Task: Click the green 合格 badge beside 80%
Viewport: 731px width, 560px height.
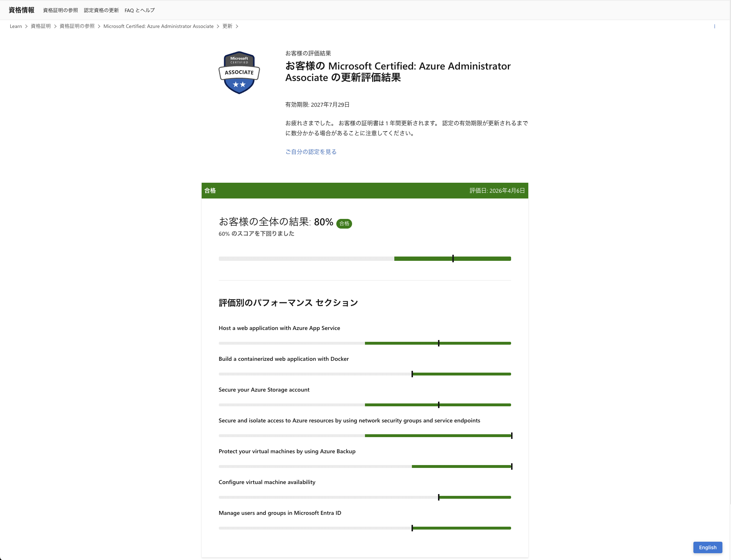Action: 344,224
